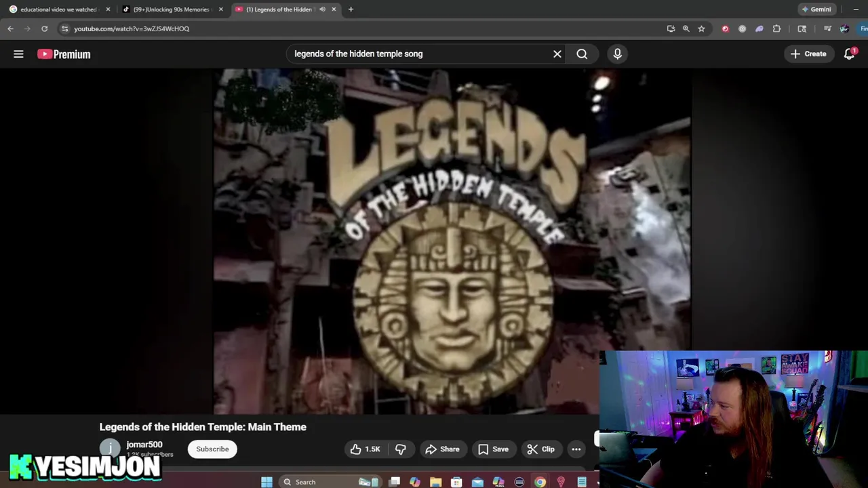Start voice search with the microphone

617,54
